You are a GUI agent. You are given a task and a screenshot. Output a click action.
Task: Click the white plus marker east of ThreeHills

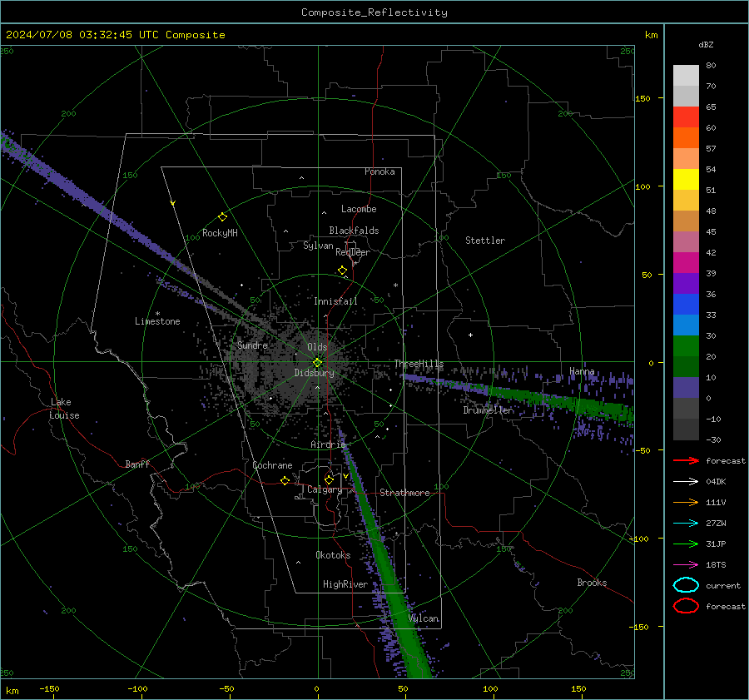[470, 335]
